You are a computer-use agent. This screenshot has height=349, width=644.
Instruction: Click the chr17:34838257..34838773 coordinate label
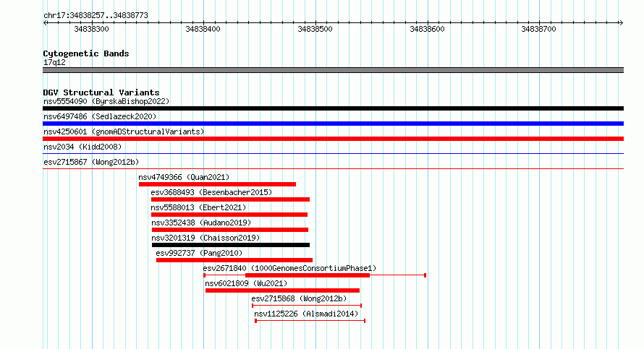[96, 16]
